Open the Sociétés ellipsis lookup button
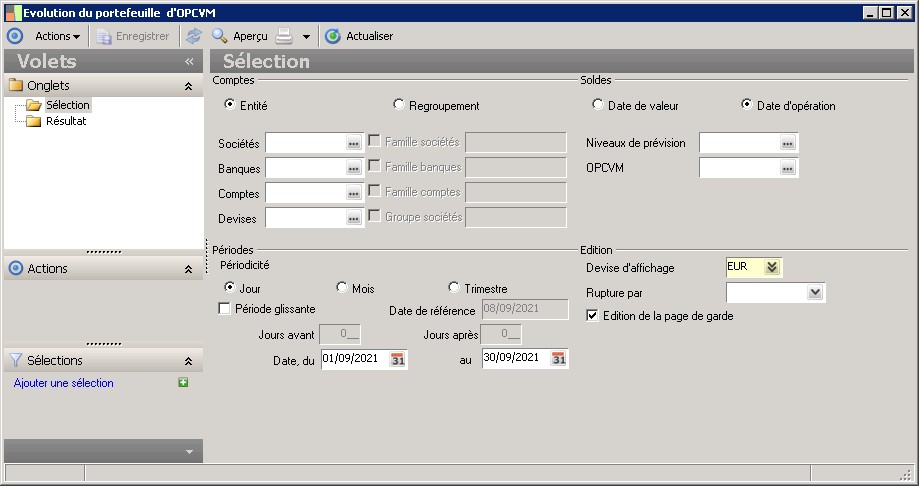The image size is (919, 486). 353,143
